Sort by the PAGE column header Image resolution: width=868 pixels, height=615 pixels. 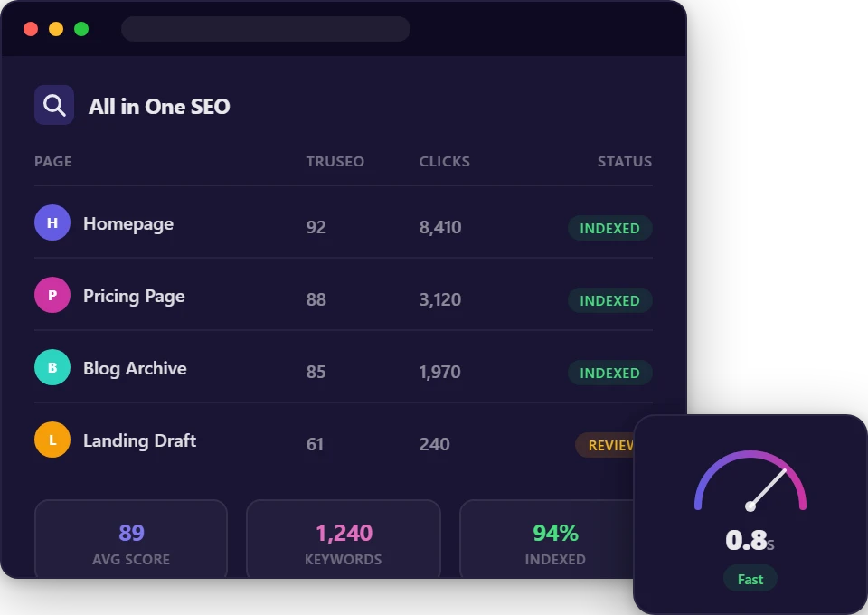53,162
